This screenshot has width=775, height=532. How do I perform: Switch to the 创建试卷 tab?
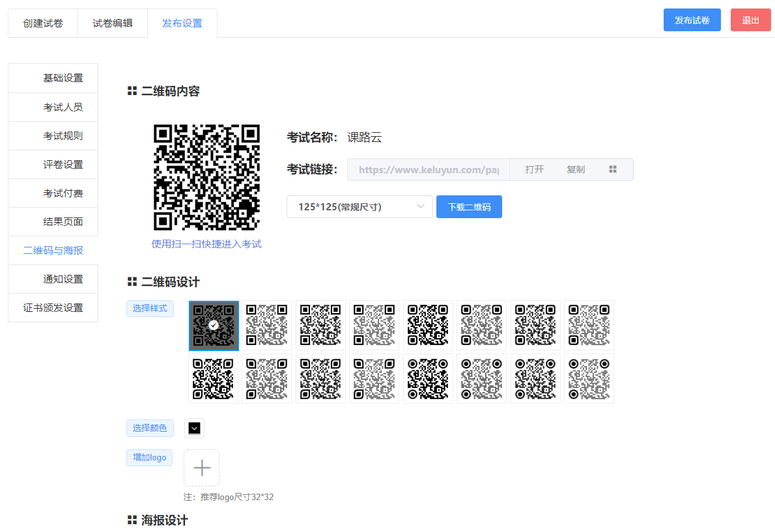click(43, 23)
